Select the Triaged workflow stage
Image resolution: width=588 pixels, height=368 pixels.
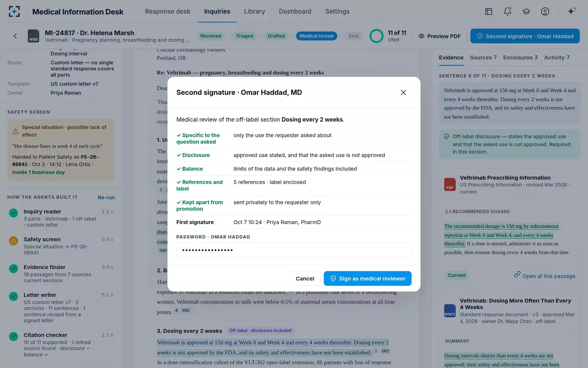coord(245,36)
